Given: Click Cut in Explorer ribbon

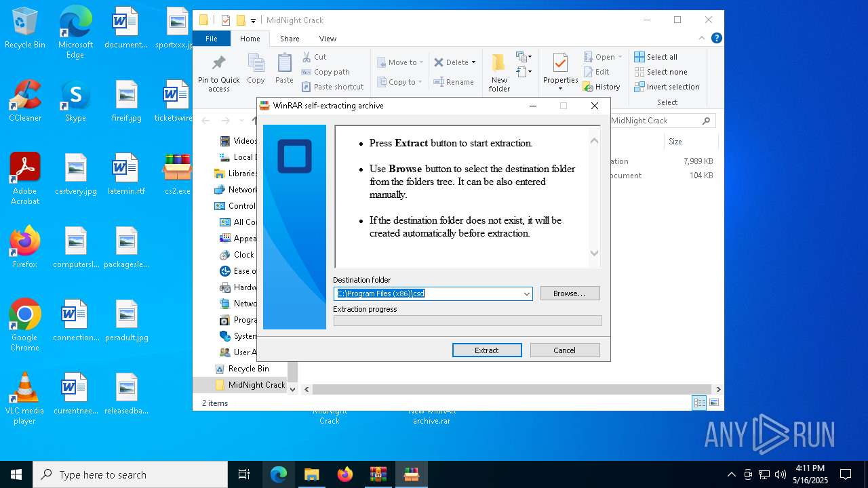Looking at the screenshot, I should click(x=314, y=57).
